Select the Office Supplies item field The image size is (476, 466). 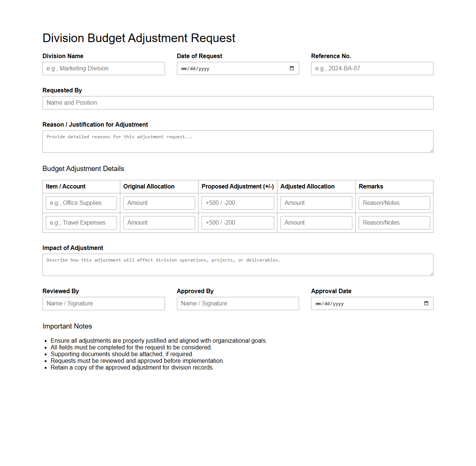(81, 203)
